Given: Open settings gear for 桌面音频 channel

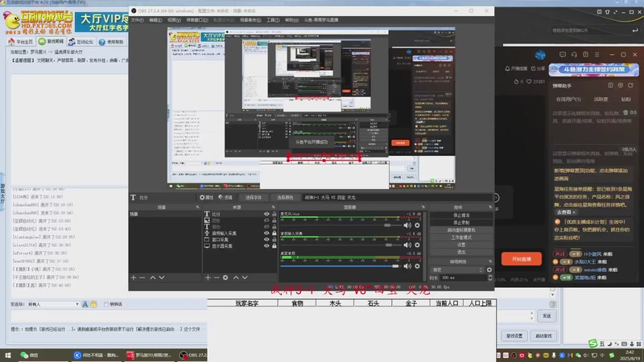Looking at the screenshot, I should coord(417,266).
